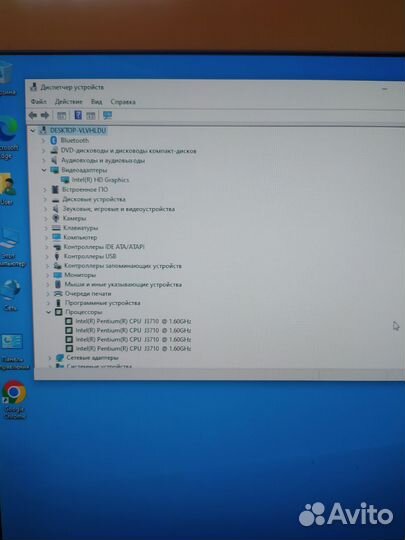Collapse the Процессоры category
The image size is (405, 540).
(49, 312)
